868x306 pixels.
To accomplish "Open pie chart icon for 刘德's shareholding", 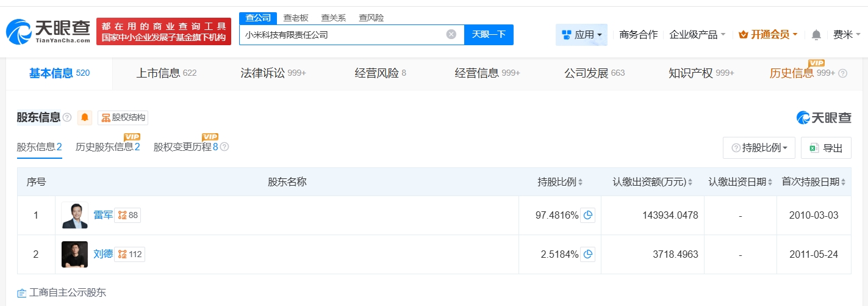I will point(587,254).
